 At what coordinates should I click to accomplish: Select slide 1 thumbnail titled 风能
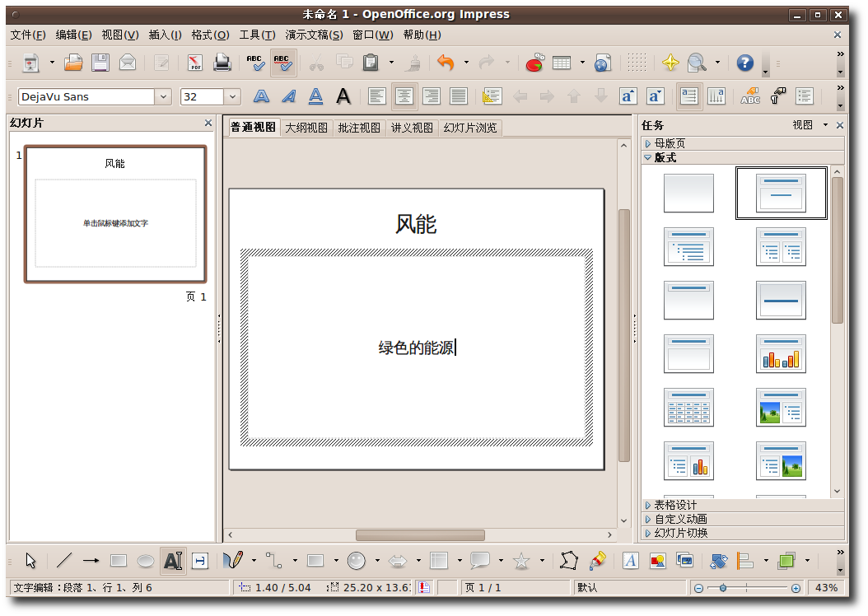[x=115, y=214]
